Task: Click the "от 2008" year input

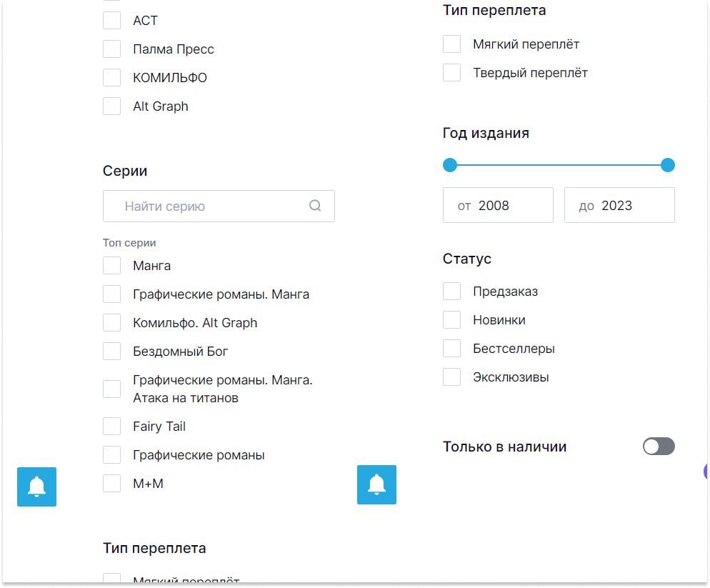Action: 498,206
